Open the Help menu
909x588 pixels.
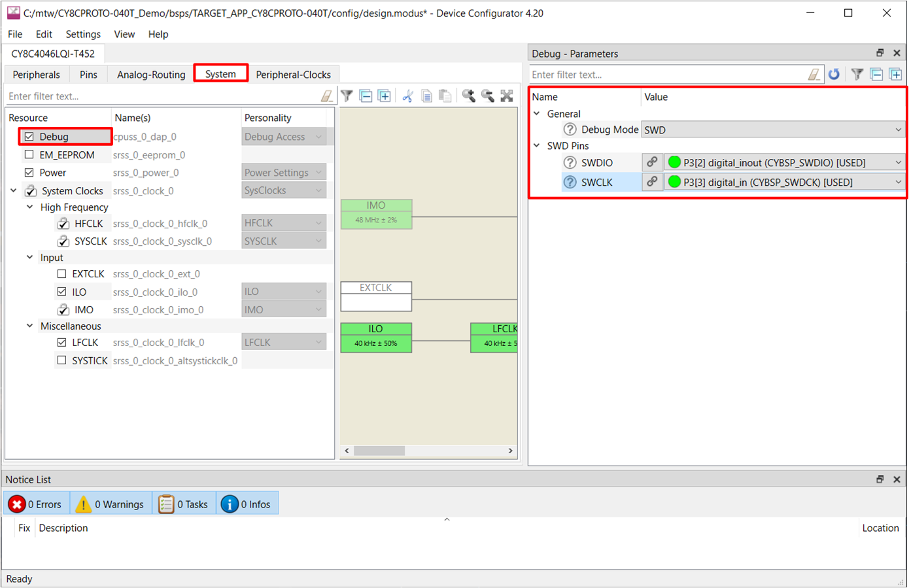158,34
